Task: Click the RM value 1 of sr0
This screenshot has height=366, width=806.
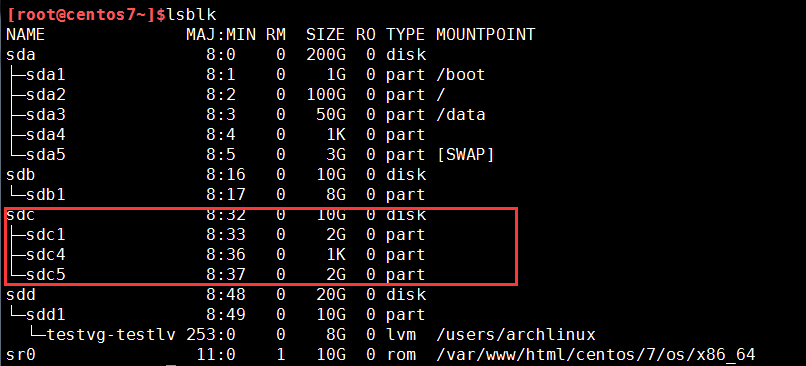Action: click(x=281, y=355)
